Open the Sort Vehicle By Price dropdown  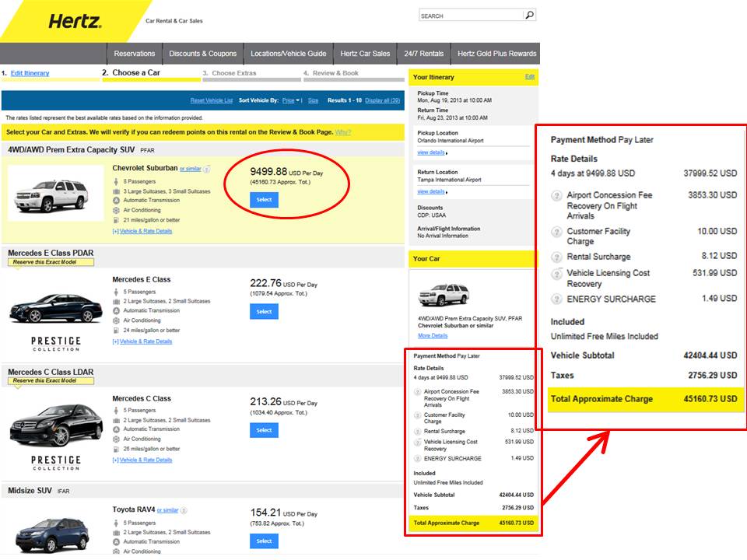pyautogui.click(x=290, y=100)
